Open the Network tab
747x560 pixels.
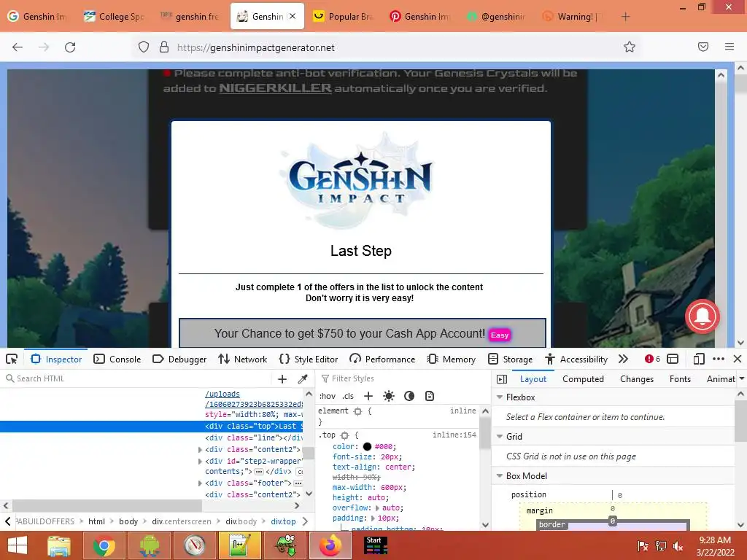tap(242, 359)
